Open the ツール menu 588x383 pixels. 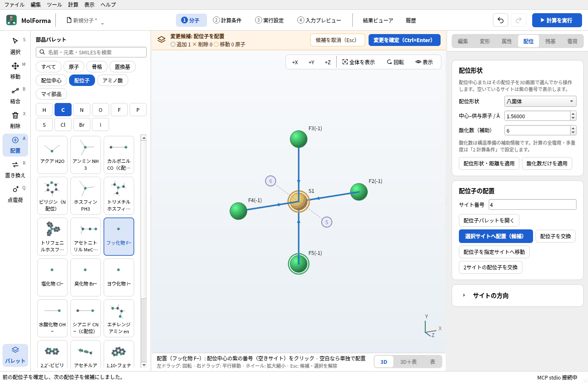click(x=55, y=5)
